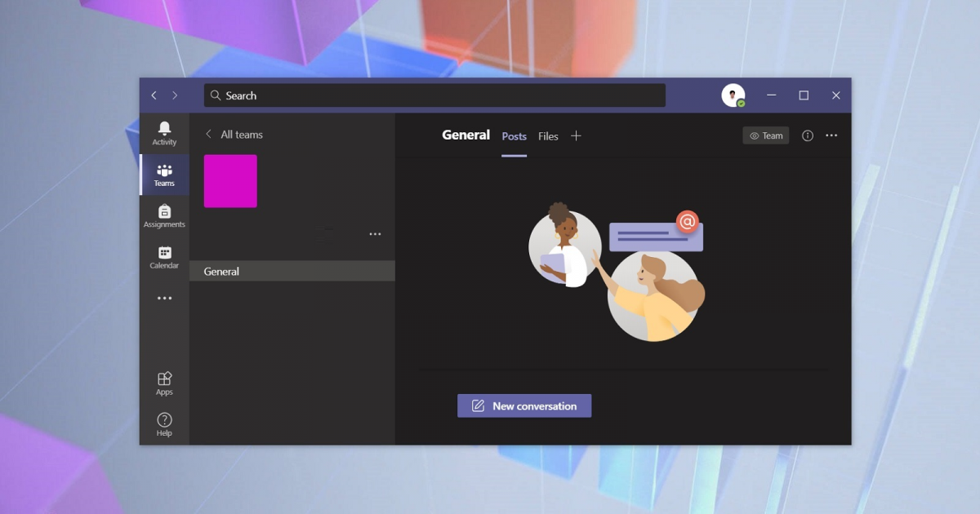Open team options ellipsis menu

click(375, 234)
